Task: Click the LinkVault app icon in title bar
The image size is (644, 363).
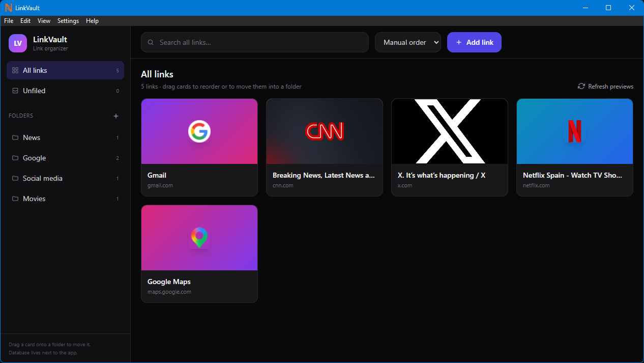Action: (x=9, y=8)
